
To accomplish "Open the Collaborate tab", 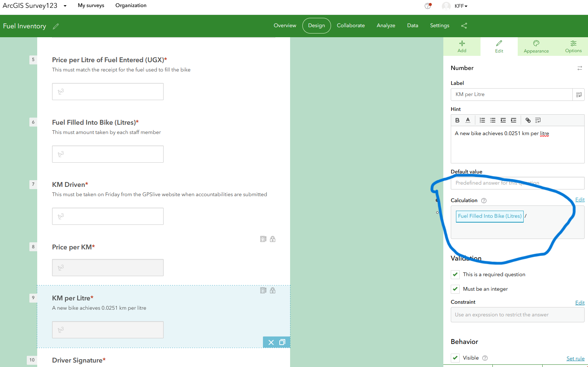I will pos(351,26).
